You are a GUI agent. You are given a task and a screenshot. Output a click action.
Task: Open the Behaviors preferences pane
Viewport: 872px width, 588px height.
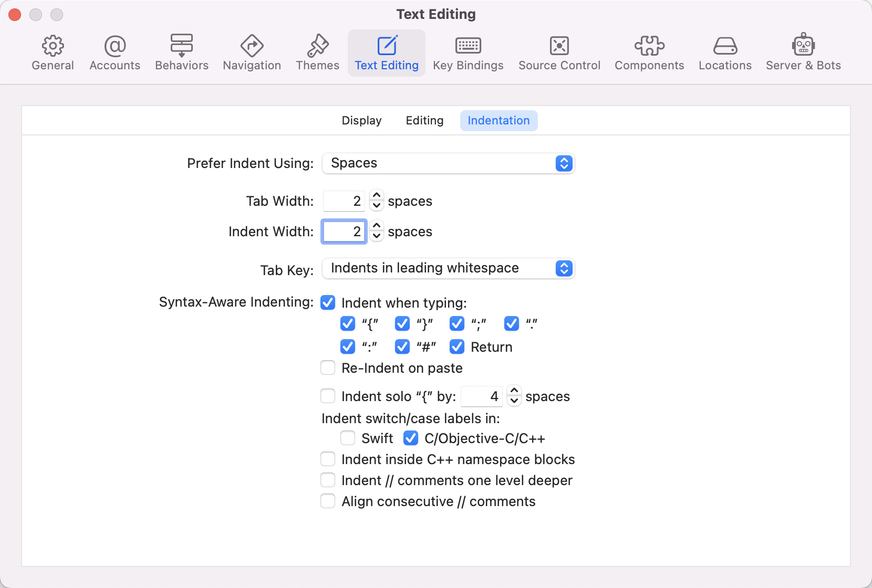click(182, 53)
